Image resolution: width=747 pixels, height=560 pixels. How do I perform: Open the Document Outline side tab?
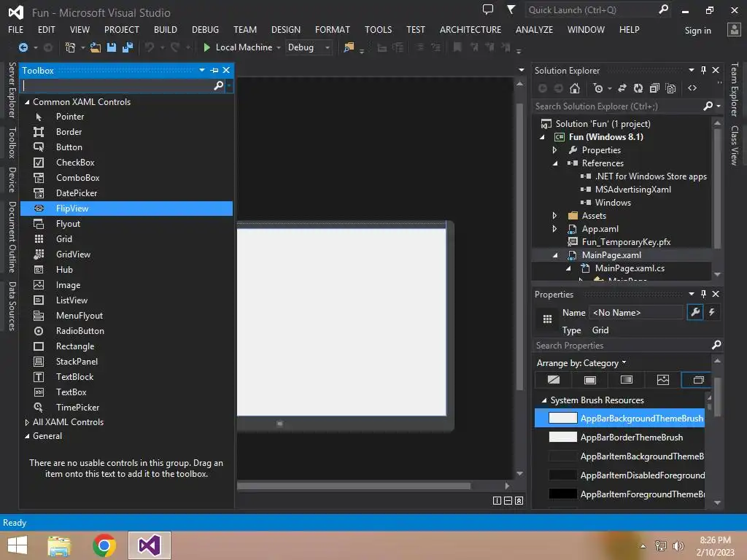click(12, 237)
